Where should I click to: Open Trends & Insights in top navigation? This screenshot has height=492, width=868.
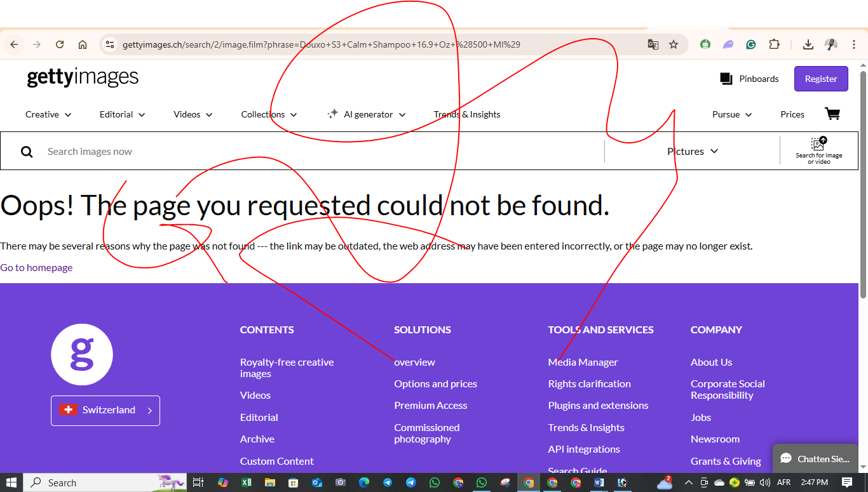[x=467, y=114]
